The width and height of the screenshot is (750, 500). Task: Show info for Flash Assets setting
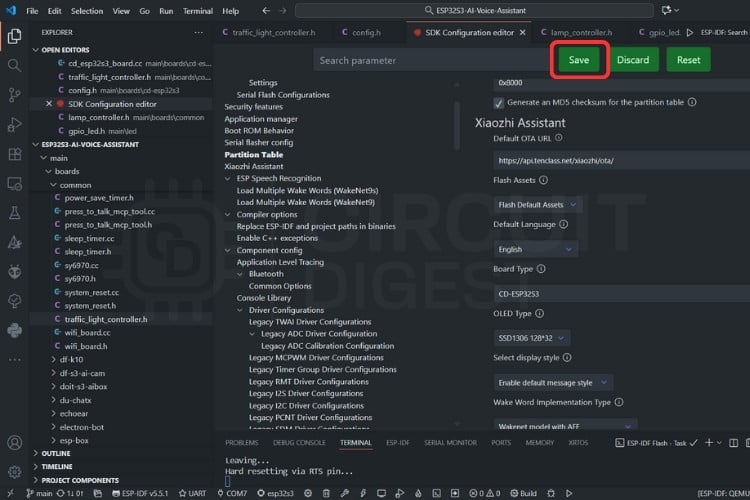[x=543, y=180]
